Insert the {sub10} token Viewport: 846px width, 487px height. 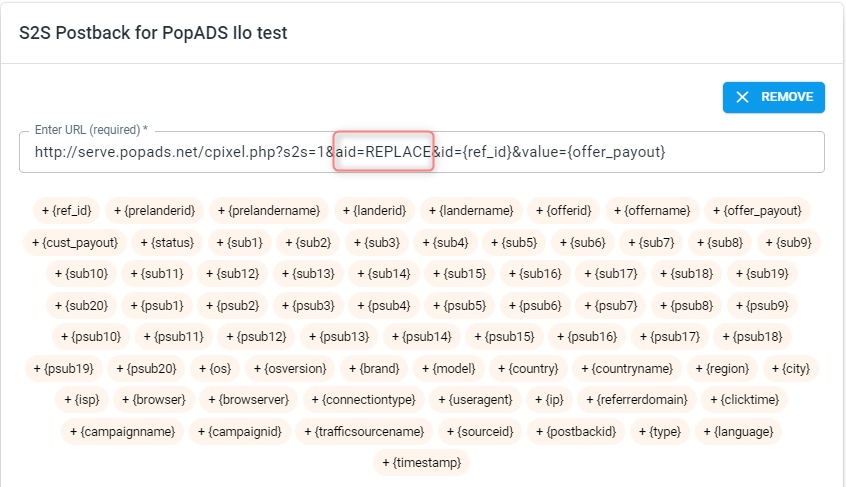tap(81, 274)
